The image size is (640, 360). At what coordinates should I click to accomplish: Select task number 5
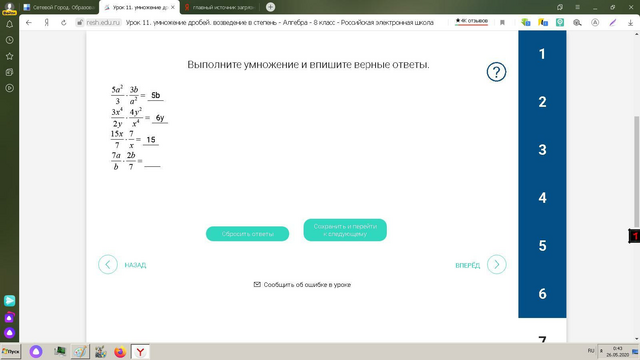(x=542, y=246)
